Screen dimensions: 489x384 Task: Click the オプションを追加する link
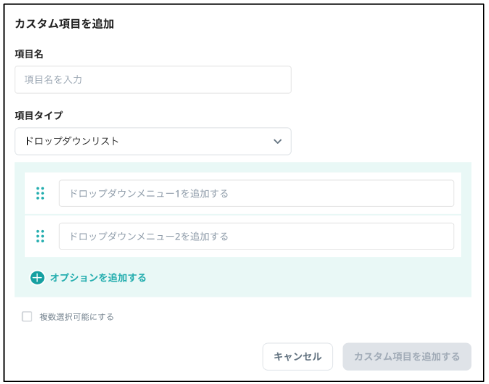(x=98, y=277)
